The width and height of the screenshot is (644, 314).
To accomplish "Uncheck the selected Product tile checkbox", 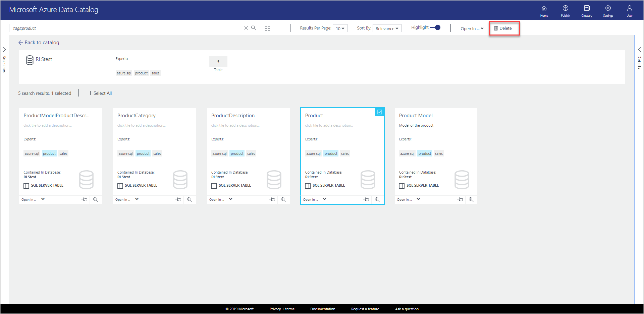I will click(379, 112).
